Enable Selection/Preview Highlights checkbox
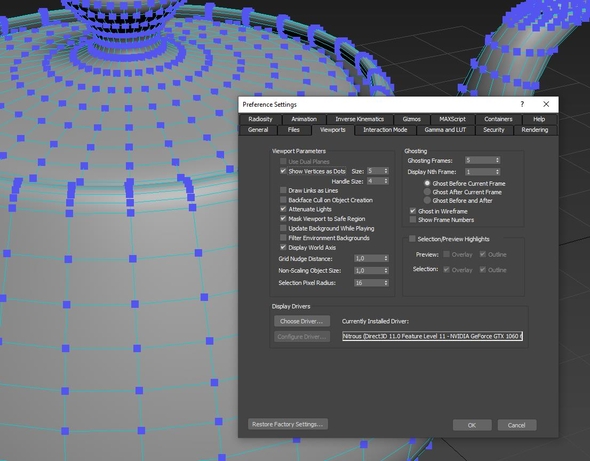 pos(412,239)
